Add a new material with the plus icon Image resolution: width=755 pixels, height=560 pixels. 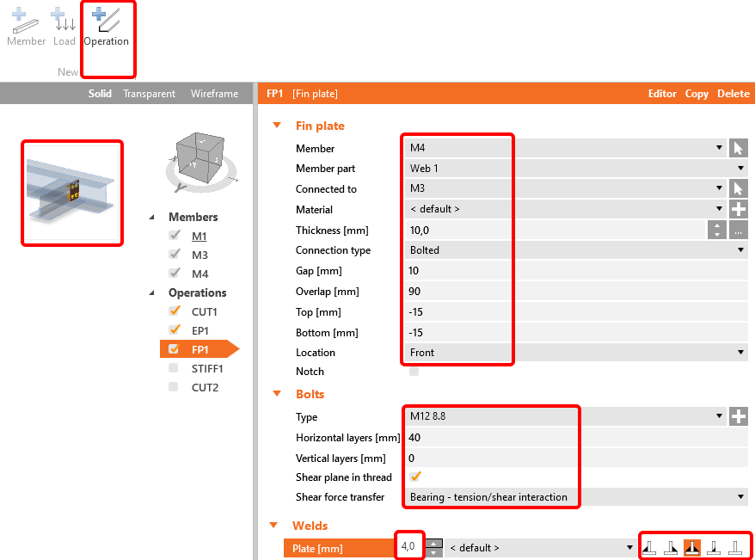coord(738,209)
